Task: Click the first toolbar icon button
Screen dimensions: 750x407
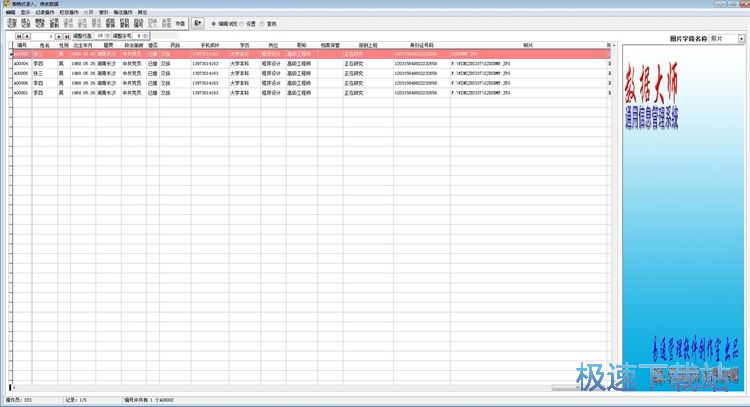Action: click(x=12, y=23)
